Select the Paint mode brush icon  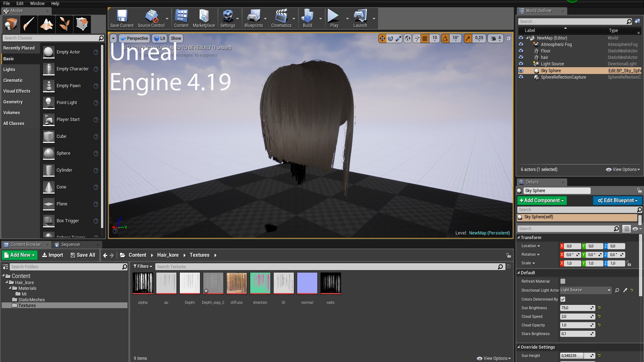pos(29,24)
